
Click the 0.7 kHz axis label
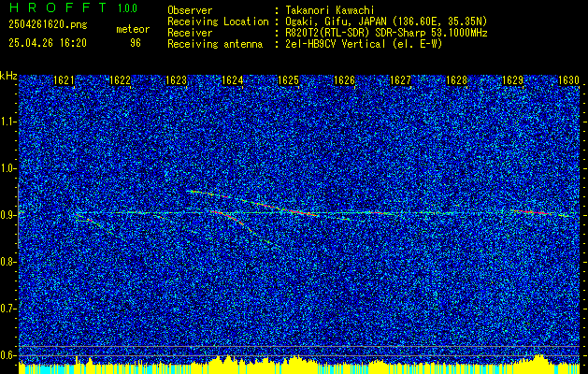click(8, 309)
